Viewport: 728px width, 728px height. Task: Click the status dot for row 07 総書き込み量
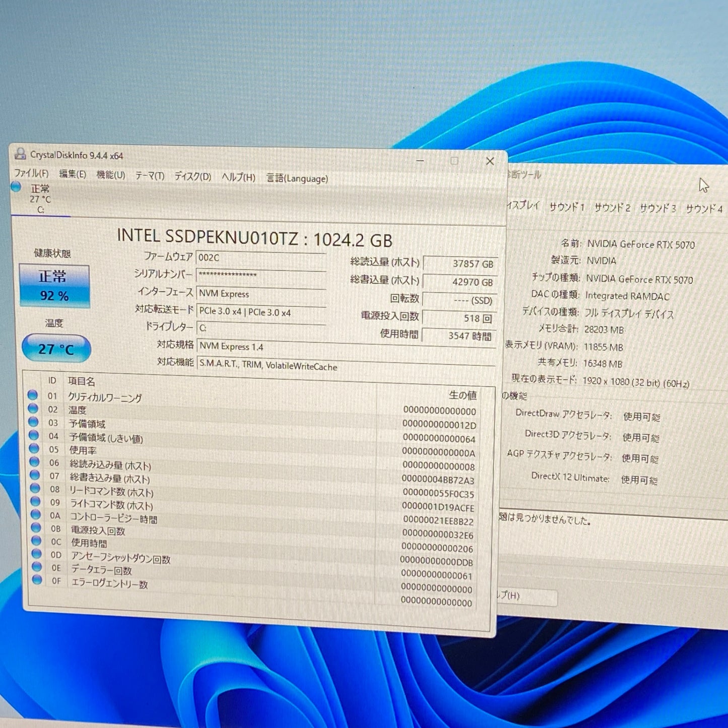point(35,475)
